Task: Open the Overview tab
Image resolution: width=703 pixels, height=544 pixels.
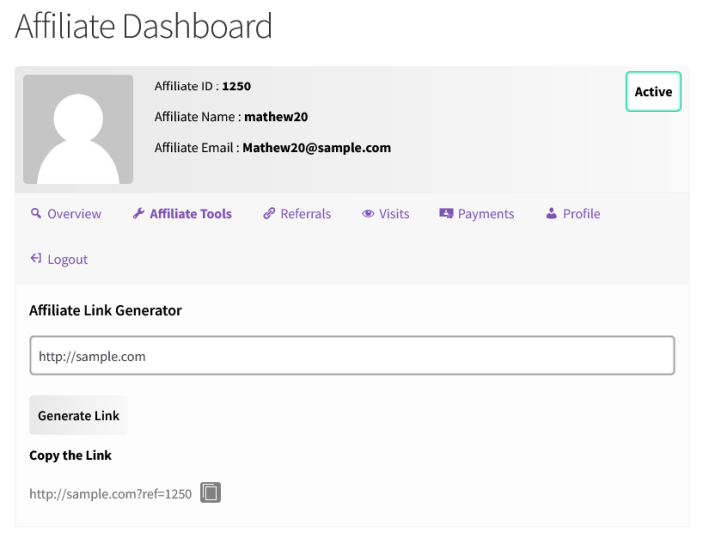Action: point(74,214)
